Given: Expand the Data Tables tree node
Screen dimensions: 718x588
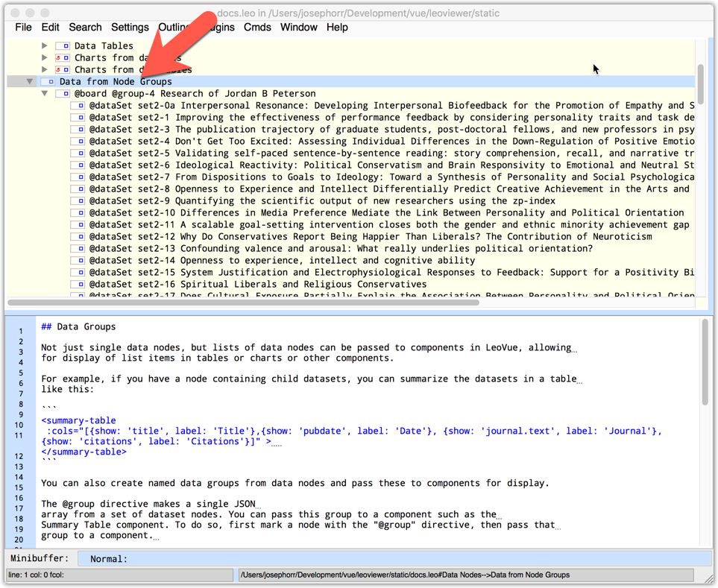Looking at the screenshot, I should pos(45,45).
